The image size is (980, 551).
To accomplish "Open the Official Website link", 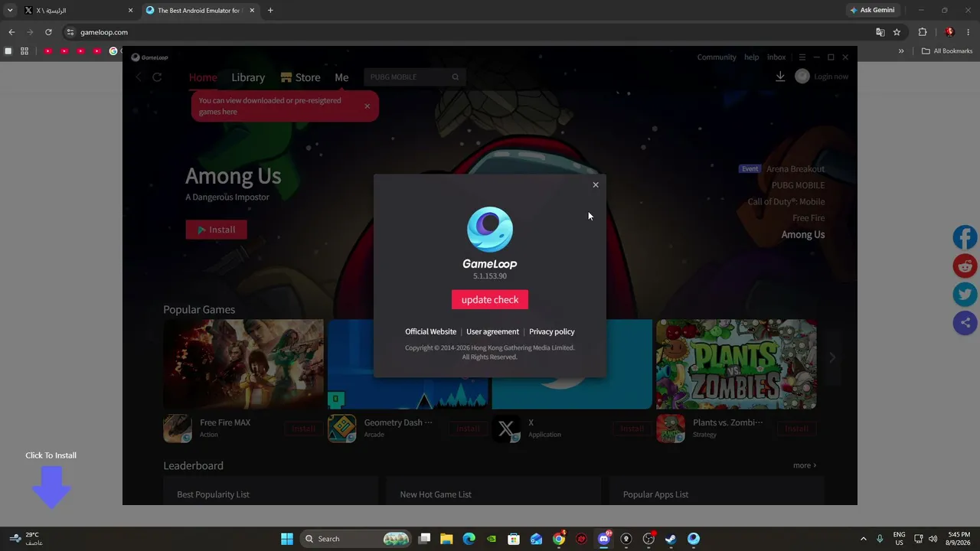I will pyautogui.click(x=430, y=331).
